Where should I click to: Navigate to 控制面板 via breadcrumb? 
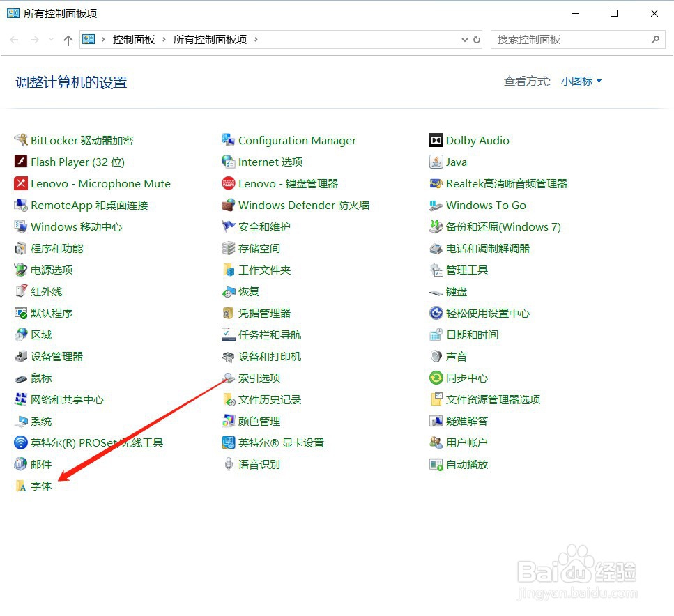[x=134, y=40]
